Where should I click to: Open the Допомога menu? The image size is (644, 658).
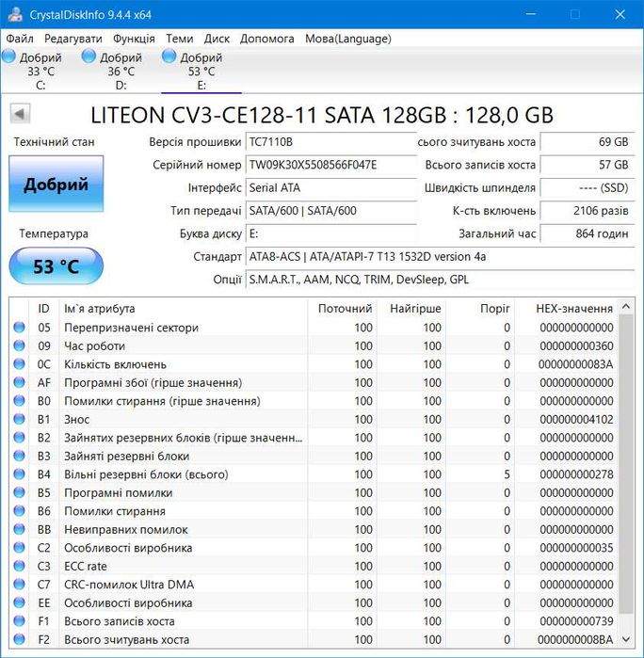267,39
